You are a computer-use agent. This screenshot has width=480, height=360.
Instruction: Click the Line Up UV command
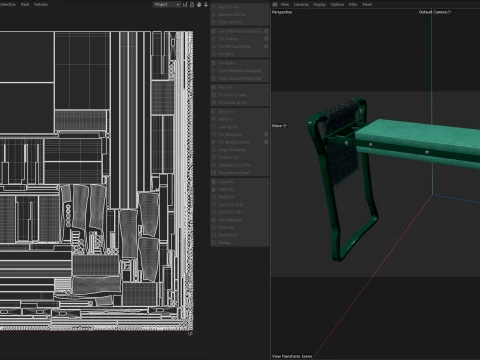click(x=240, y=127)
